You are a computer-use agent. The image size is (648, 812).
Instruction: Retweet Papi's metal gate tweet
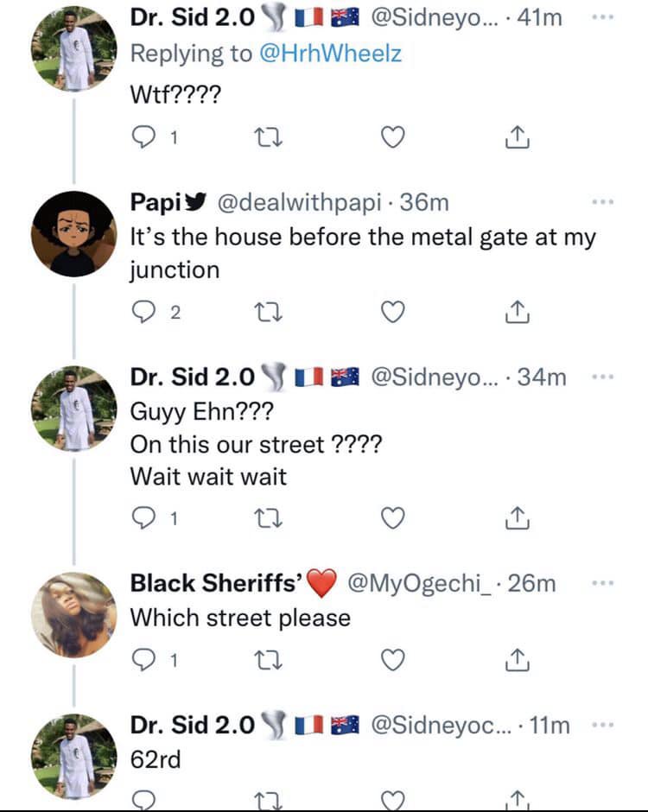(x=271, y=312)
